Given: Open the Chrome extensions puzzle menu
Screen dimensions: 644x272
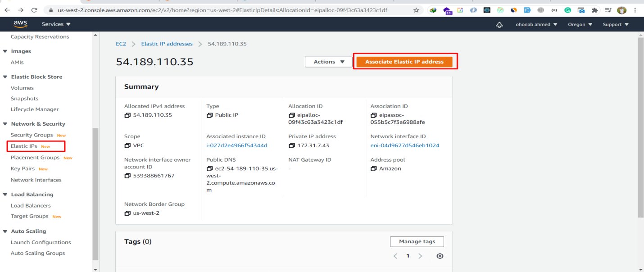Looking at the screenshot, I should coord(595,10).
